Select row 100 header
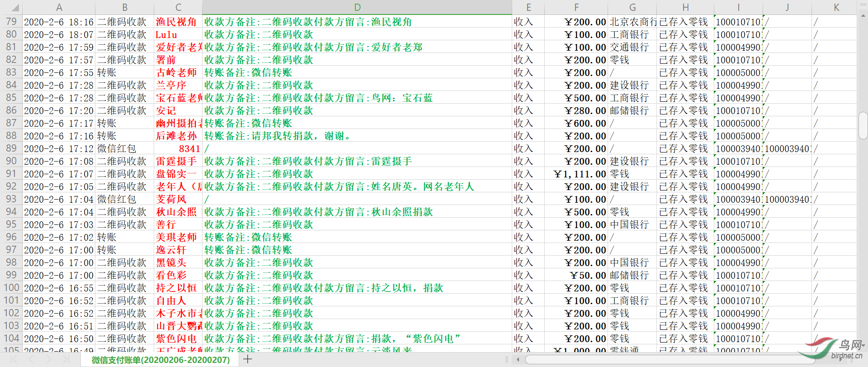Screen dimensions: 868x367 click(x=11, y=288)
